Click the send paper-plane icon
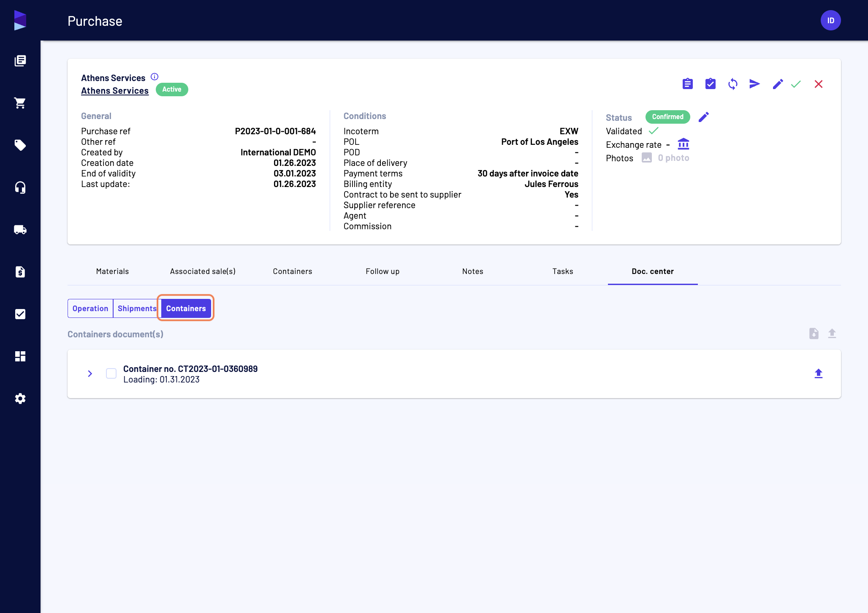Viewport: 868px width, 613px height. pyautogui.click(x=755, y=84)
